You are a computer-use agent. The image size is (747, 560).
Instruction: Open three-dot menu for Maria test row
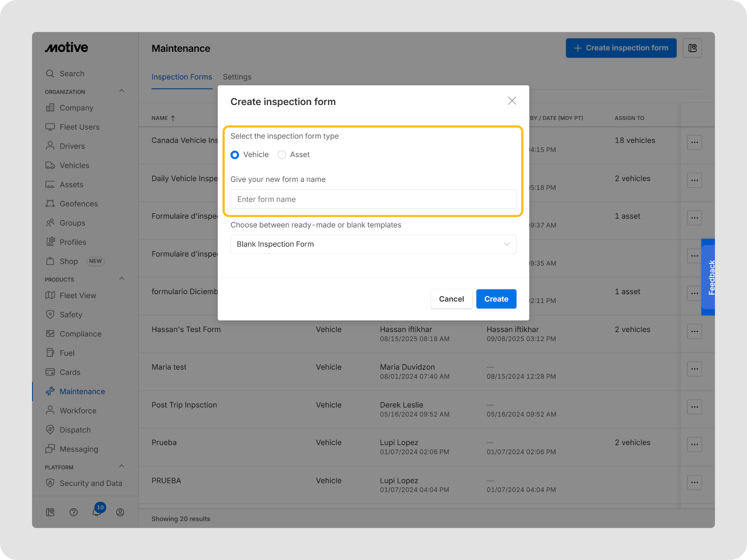coord(694,369)
